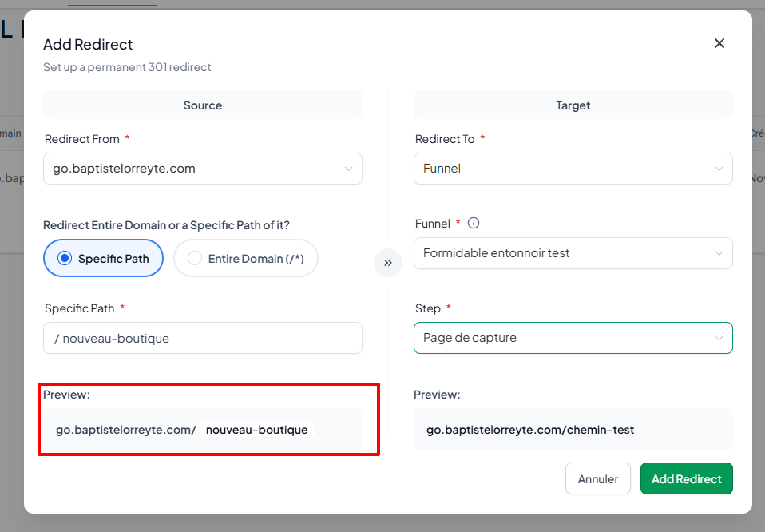Click the nouveau-boutique chip in source preview
This screenshot has width=765, height=532.
(256, 430)
